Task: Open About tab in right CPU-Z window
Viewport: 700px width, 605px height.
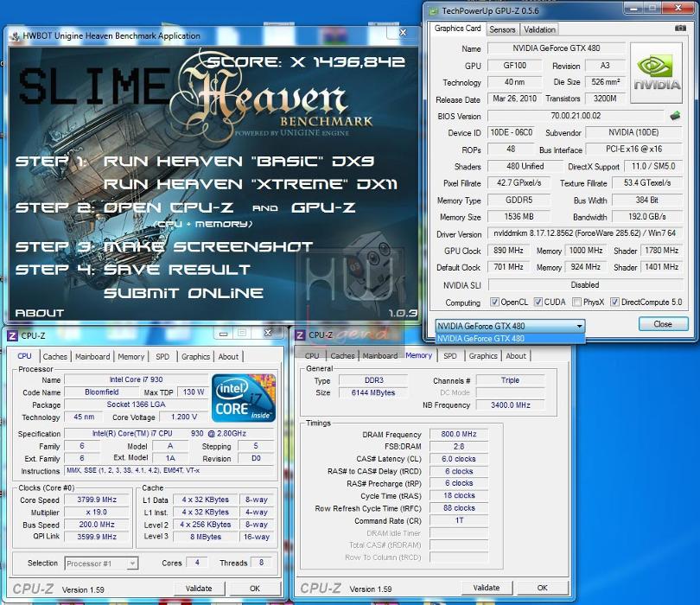Action: tap(516, 355)
